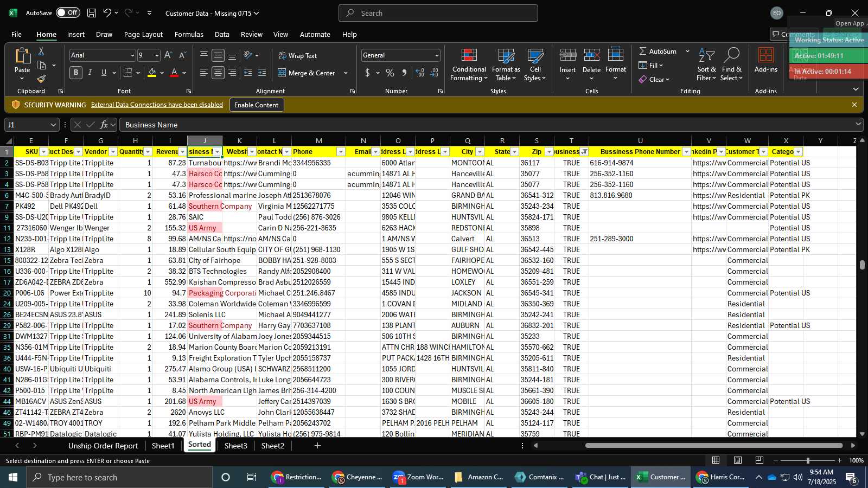Image resolution: width=868 pixels, height=488 pixels.
Task: Switch to Unship Order Report sheet
Action: (x=103, y=446)
